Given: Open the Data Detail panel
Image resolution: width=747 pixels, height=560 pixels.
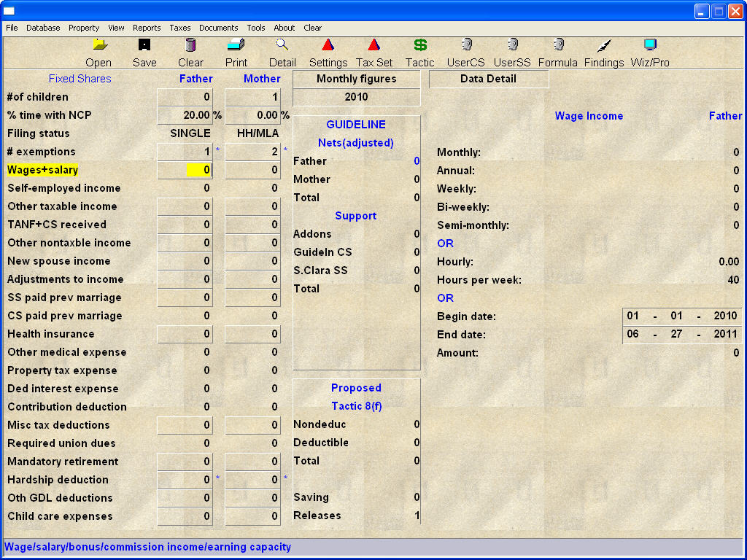Looking at the screenshot, I should point(489,79).
